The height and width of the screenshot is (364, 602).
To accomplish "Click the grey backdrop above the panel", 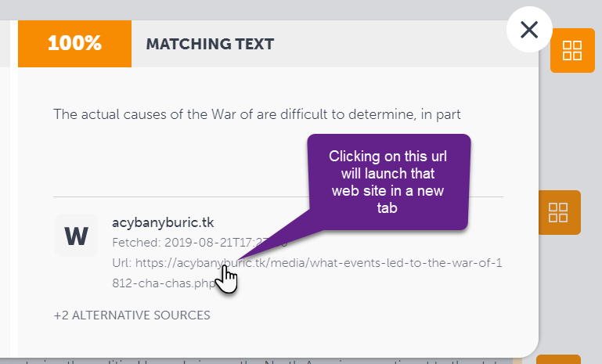I will click(x=250, y=9).
